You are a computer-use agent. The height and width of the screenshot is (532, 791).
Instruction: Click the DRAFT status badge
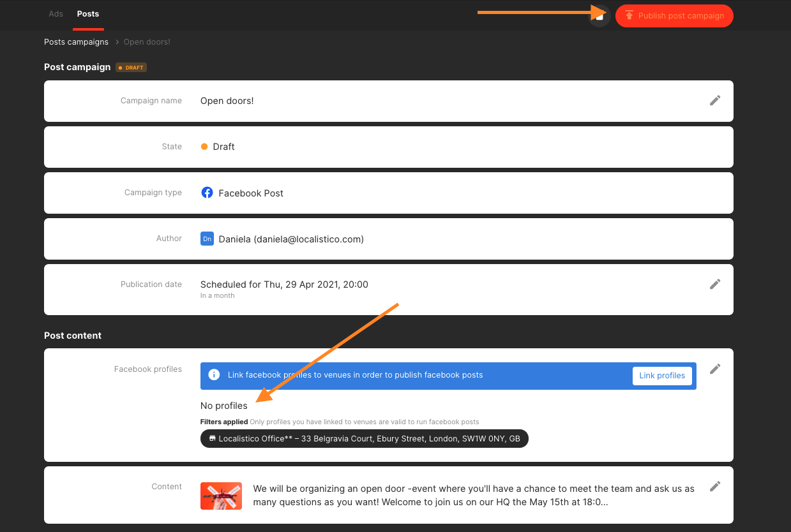click(x=132, y=68)
